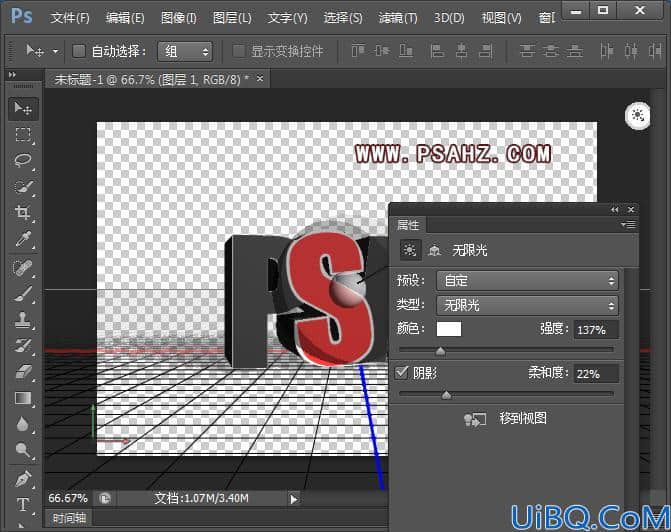The width and height of the screenshot is (671, 532).
Task: Open the 文件(F) menu
Action: pos(70,18)
